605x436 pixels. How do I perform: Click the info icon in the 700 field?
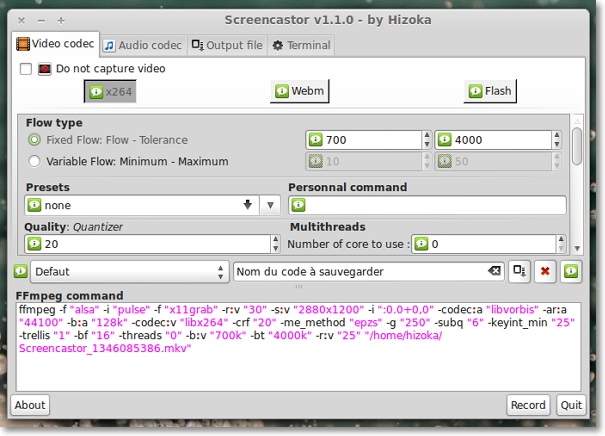[315, 139]
